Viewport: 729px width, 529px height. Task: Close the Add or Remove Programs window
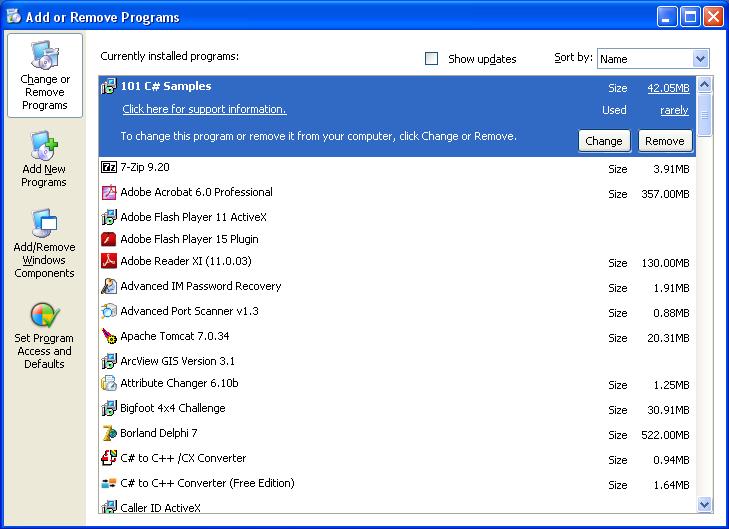[714, 17]
